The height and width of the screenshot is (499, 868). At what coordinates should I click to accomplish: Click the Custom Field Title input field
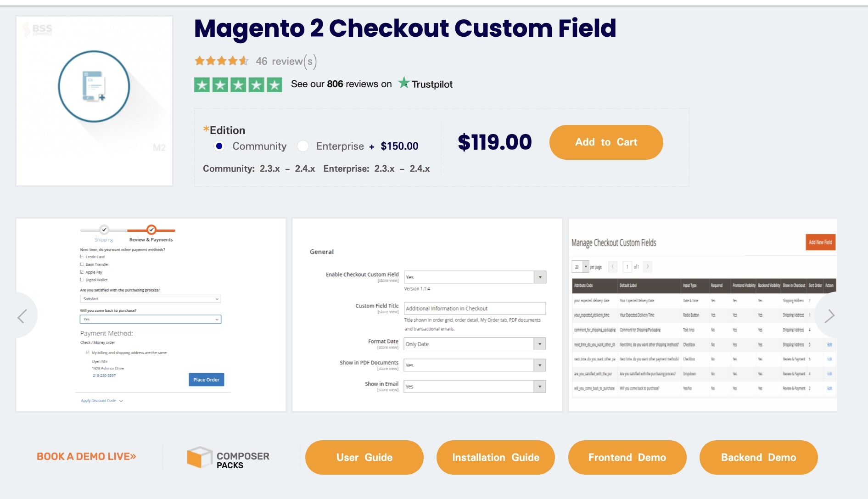click(x=474, y=308)
